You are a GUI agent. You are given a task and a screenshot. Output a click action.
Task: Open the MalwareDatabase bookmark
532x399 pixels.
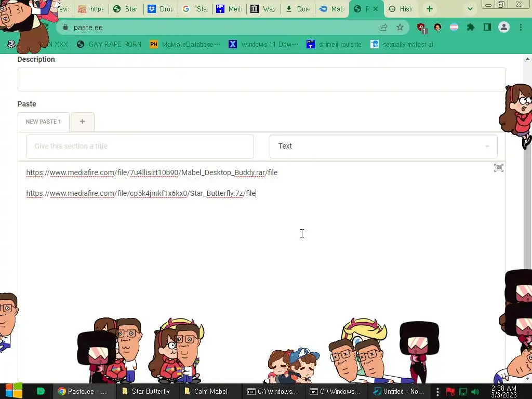(x=185, y=45)
